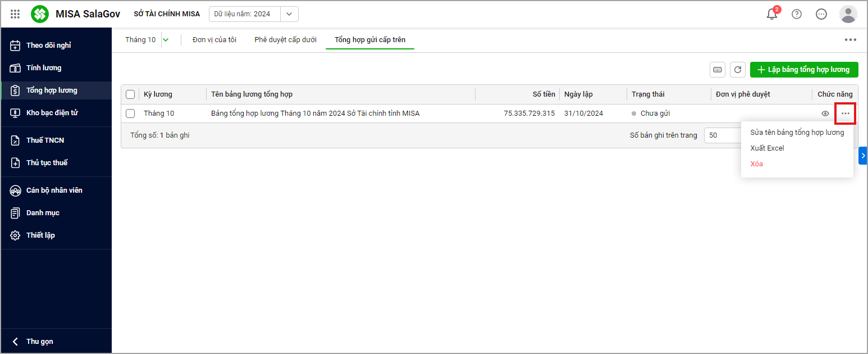Choose Xóa in the context menu
This screenshot has height=354, width=868.
click(756, 164)
